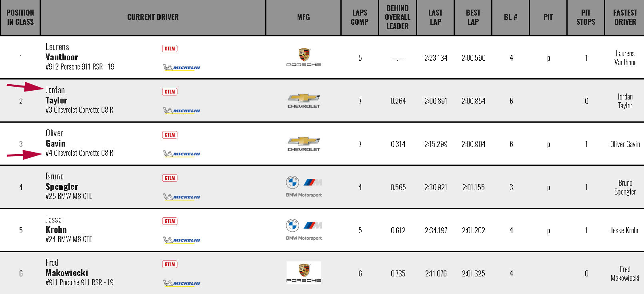Click the Pit Stops column header
This screenshot has height=294, width=644.
(x=586, y=18)
